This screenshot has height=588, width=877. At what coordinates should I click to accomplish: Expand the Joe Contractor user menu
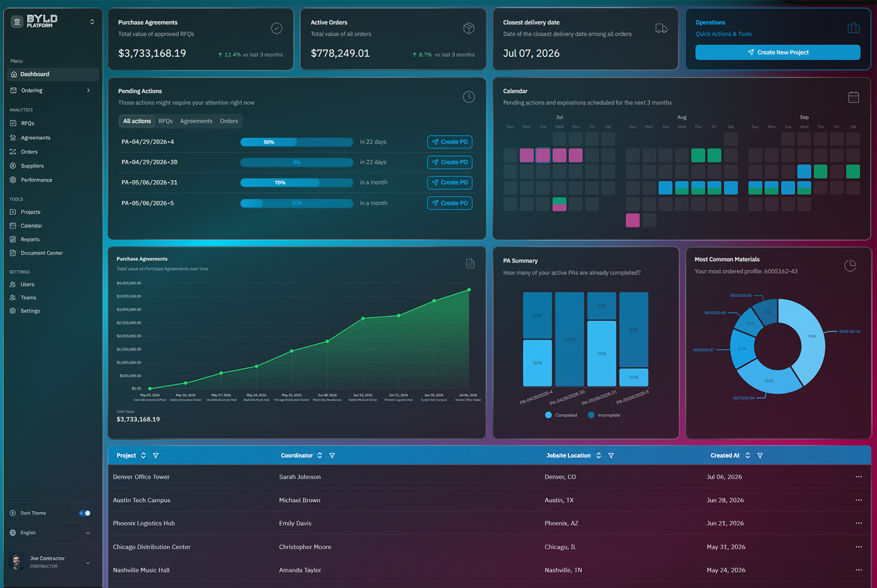[88, 563]
